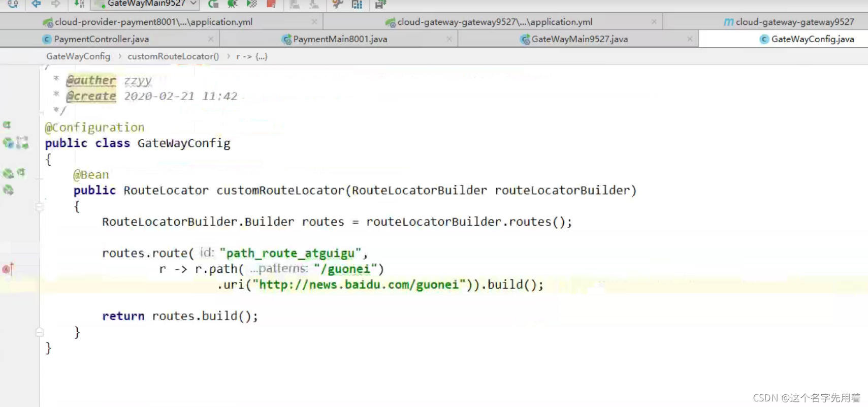Click the green Rerun icon

(x=213, y=4)
